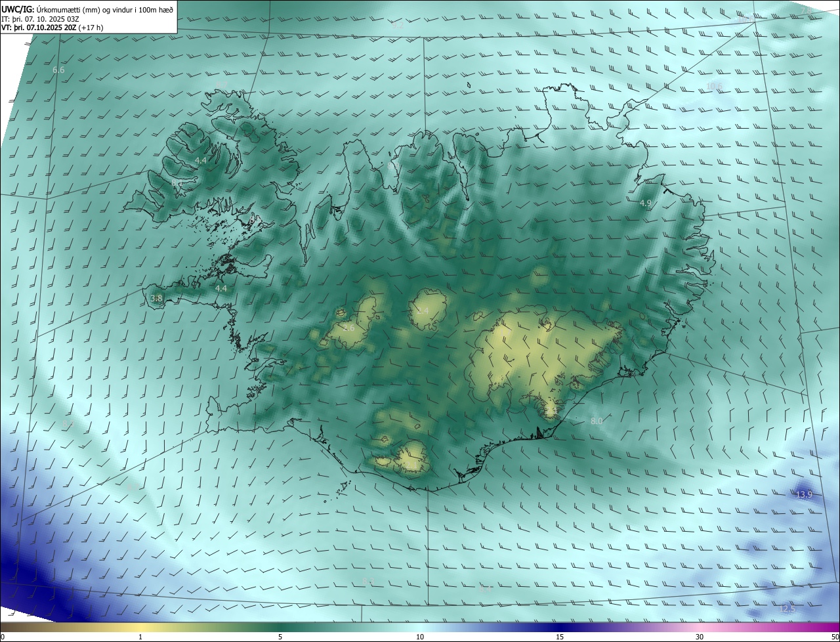
Task: Click the tick label "5" on the colour scale
Action: 280,637
